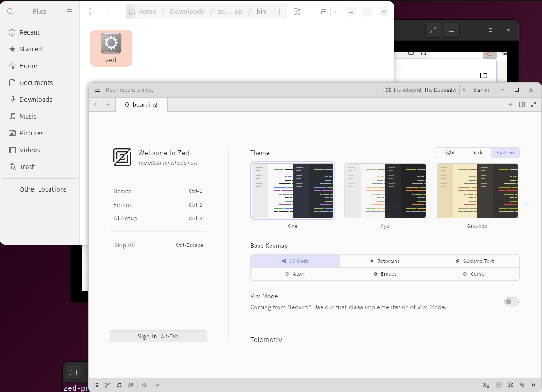Select Atom base keymap
This screenshot has height=392, width=542.
click(295, 274)
